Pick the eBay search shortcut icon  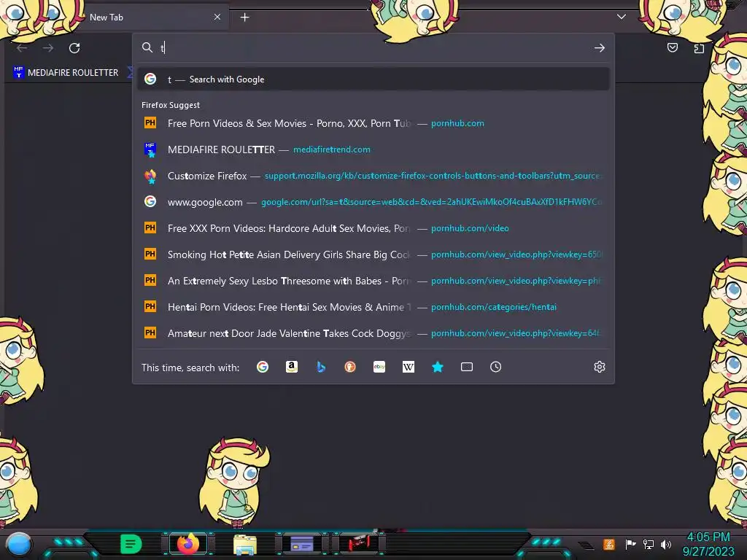(379, 367)
